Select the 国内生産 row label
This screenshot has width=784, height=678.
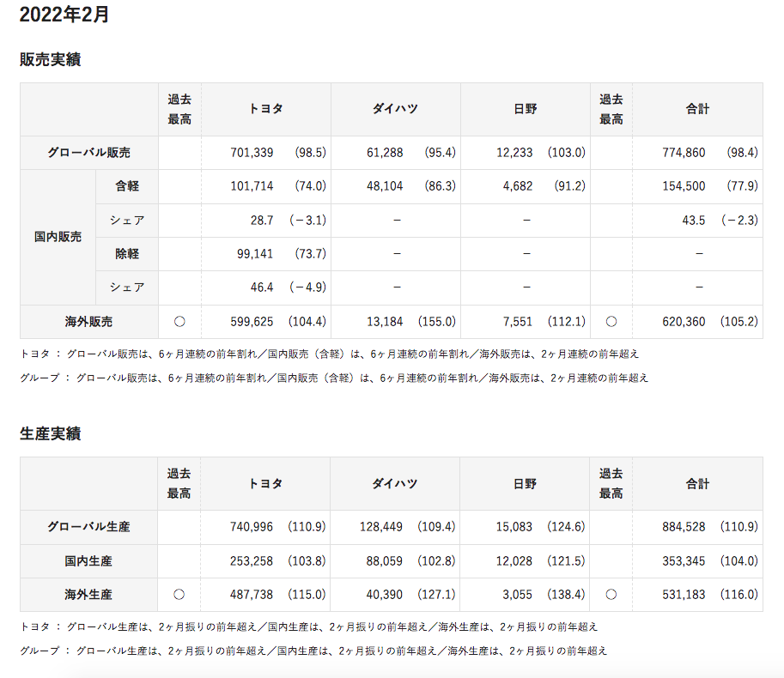88,561
